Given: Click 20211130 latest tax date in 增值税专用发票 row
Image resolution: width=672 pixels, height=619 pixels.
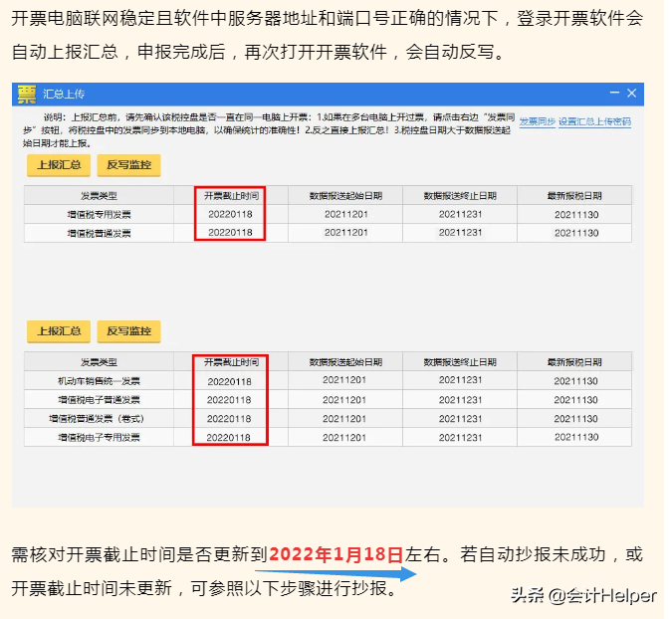Looking at the screenshot, I should click(576, 215).
